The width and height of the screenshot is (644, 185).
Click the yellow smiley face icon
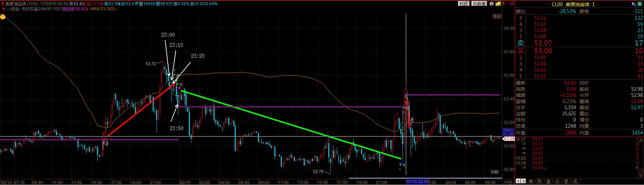[3, 16]
